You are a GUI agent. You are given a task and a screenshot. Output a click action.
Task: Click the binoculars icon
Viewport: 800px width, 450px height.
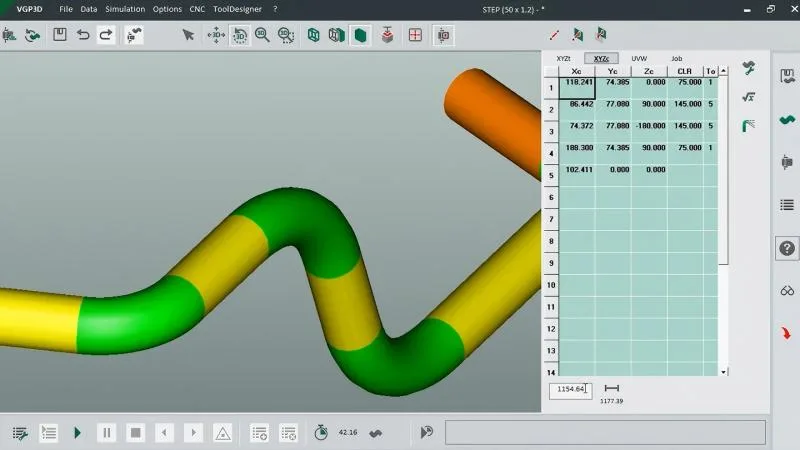tap(787, 291)
